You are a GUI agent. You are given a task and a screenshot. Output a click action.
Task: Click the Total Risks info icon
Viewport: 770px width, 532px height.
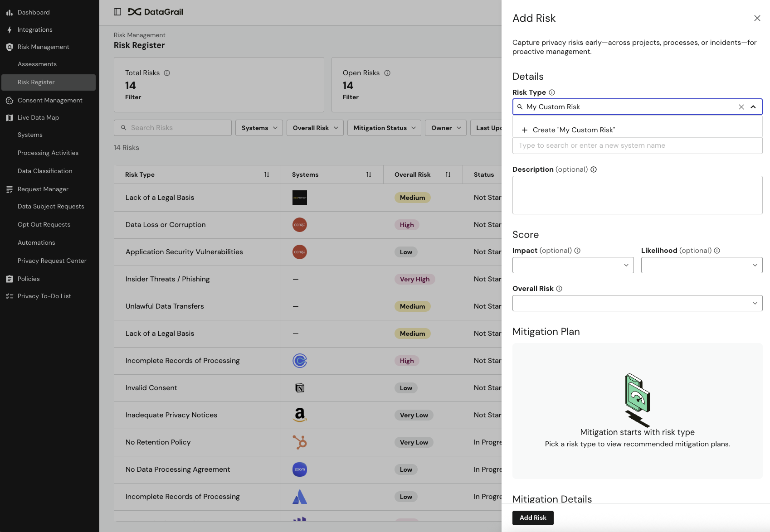tap(167, 73)
